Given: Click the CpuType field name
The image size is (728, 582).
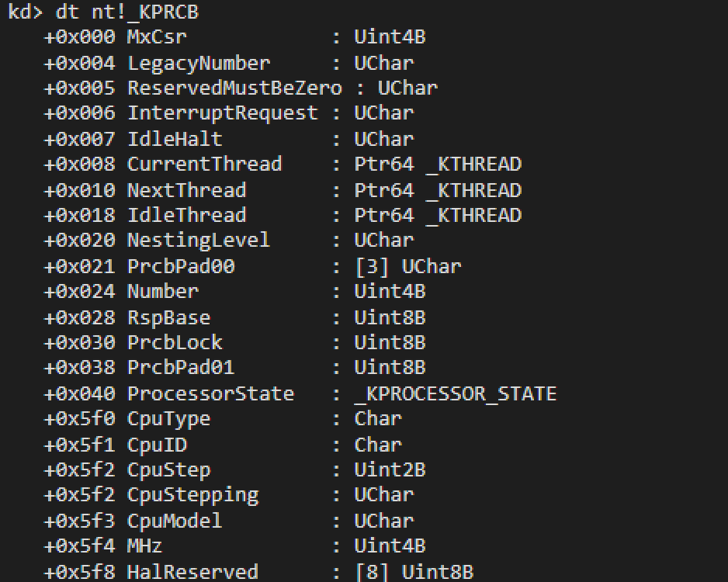Looking at the screenshot, I should point(168,418).
